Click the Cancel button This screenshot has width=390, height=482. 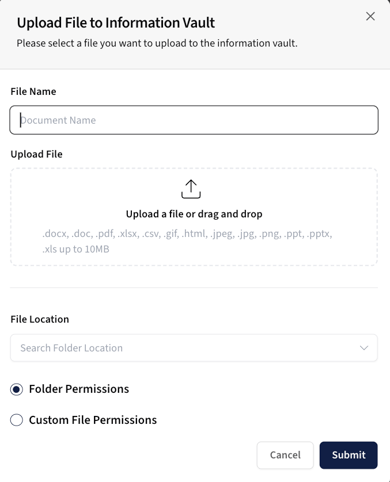[285, 455]
